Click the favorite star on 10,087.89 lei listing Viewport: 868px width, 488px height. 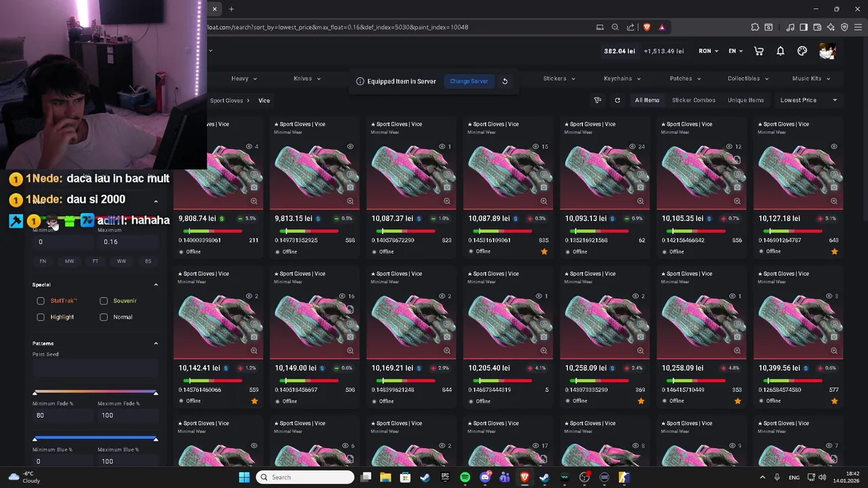tap(544, 251)
